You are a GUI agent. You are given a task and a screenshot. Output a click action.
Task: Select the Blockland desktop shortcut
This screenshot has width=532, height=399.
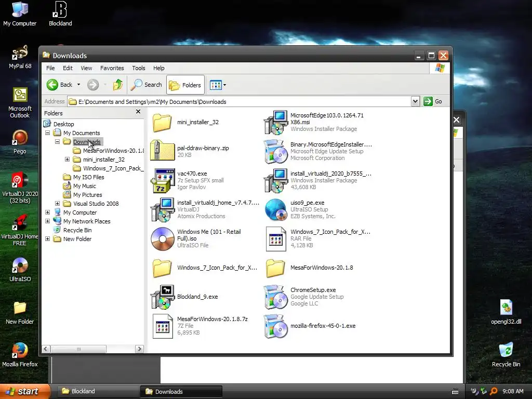(60, 14)
